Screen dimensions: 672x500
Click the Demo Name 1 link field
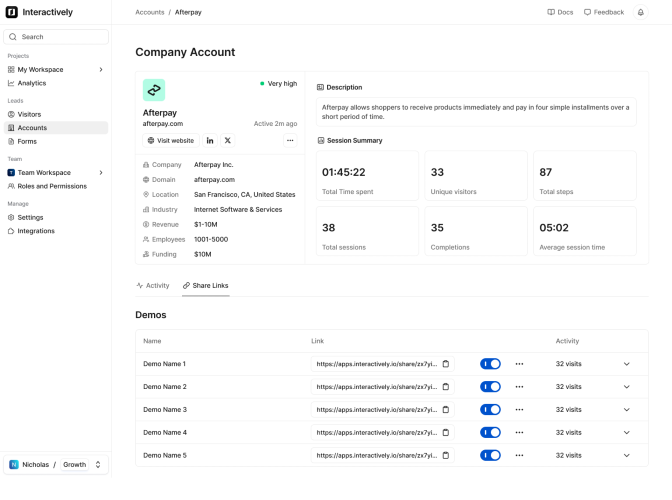382,364
